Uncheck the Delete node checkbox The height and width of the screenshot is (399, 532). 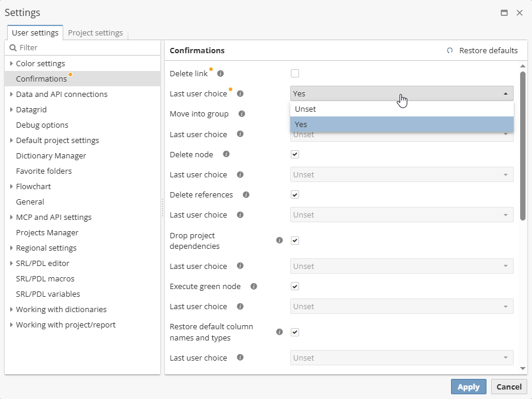click(294, 154)
